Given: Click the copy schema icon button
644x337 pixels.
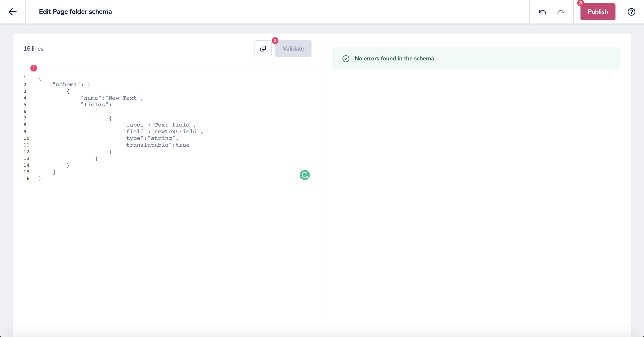Looking at the screenshot, I should click(263, 48).
